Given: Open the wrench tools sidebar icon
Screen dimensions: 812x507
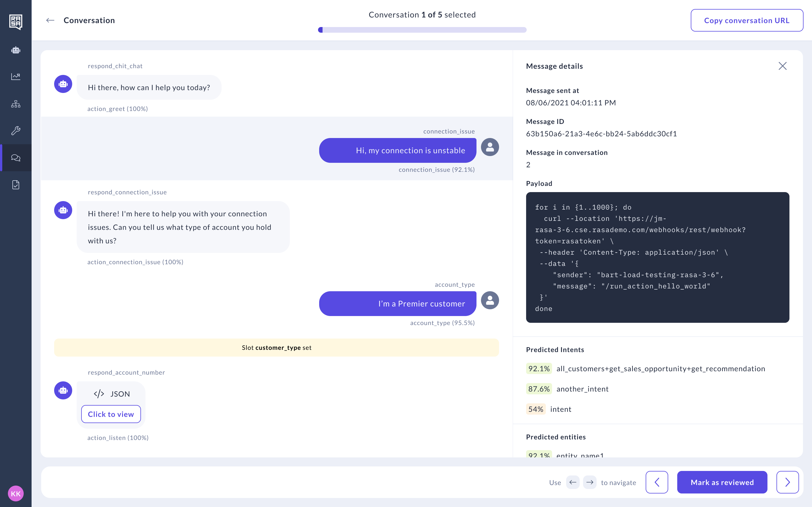Looking at the screenshot, I should [16, 130].
